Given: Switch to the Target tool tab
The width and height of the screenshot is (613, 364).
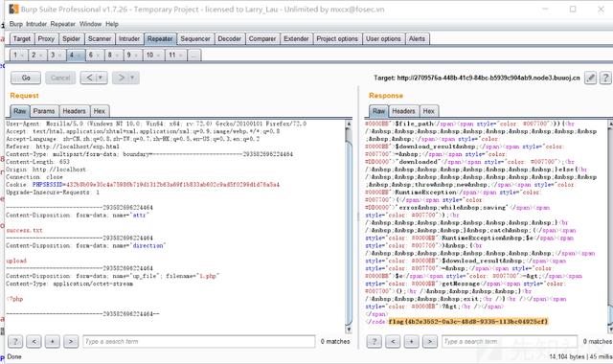Looking at the screenshot, I should point(21,38).
